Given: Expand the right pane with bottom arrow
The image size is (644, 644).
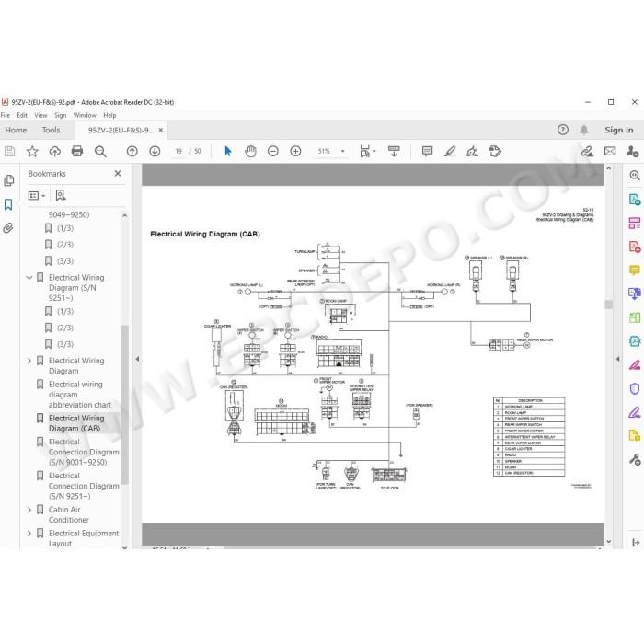Looking at the screenshot, I should tap(636, 543).
